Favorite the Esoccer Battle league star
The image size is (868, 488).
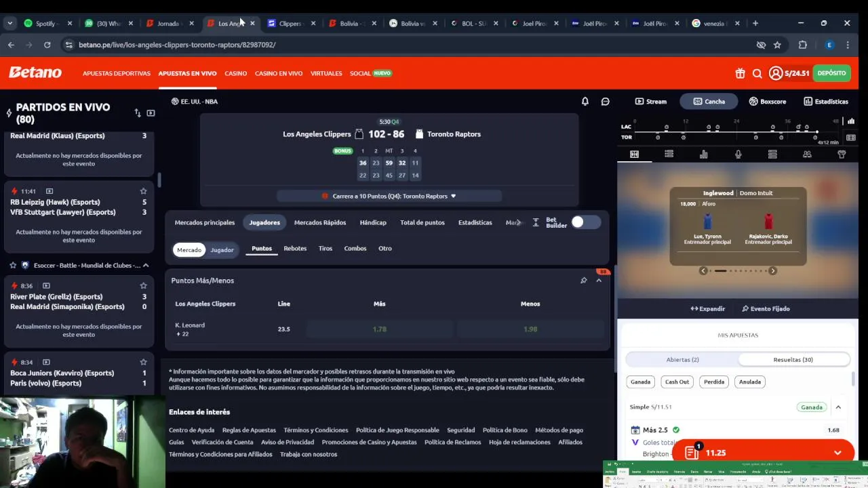(12, 266)
